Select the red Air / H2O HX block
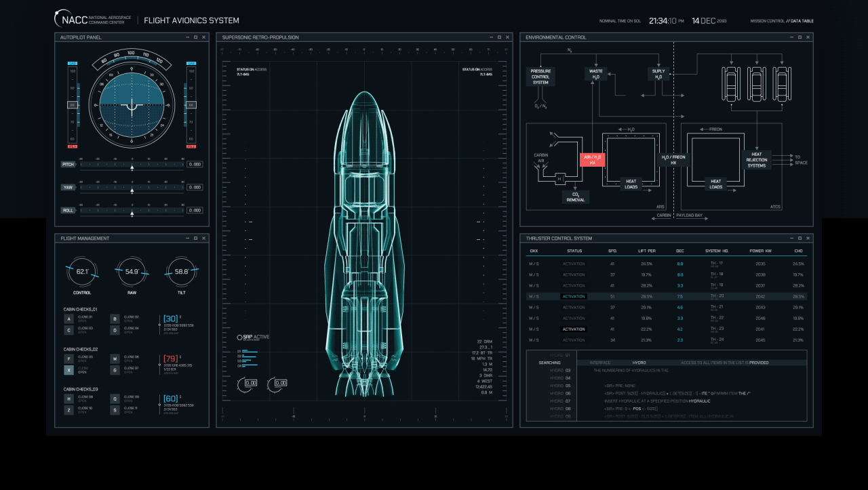This screenshot has width=868, height=490. coord(593,159)
